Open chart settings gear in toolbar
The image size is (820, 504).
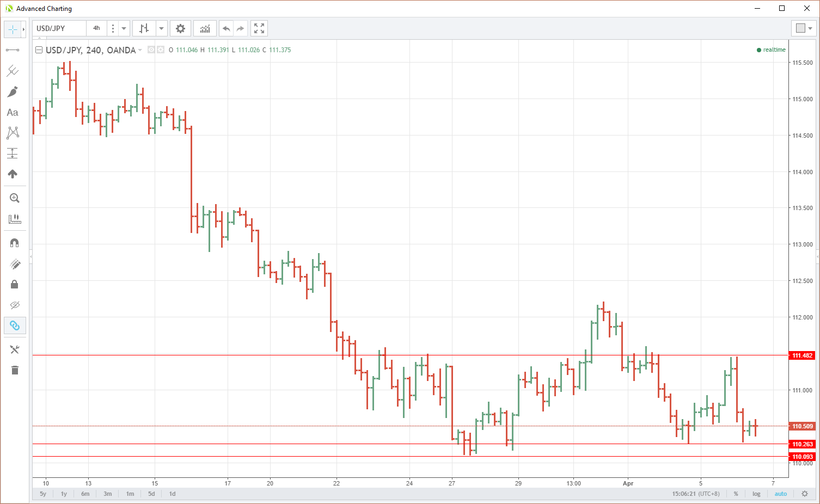click(180, 28)
